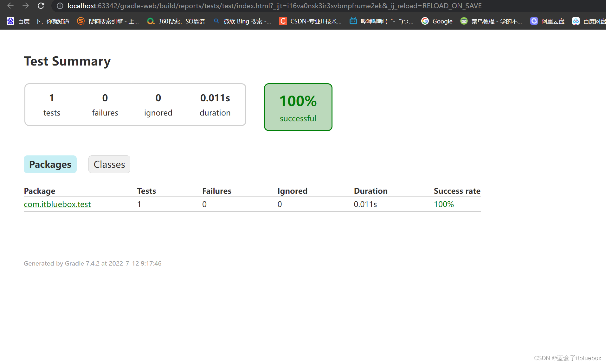Click the browser back arrow
The width and height of the screenshot is (606, 364).
click(10, 6)
